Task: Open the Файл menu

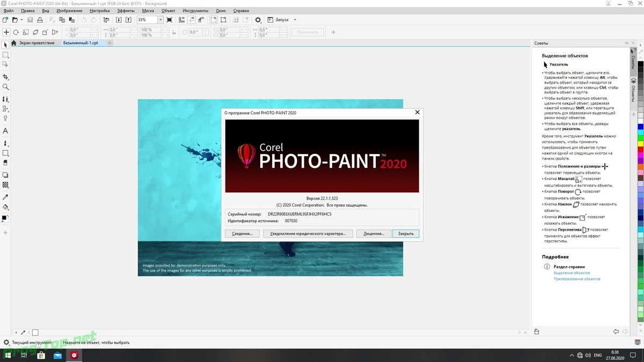Action: pos(9,11)
